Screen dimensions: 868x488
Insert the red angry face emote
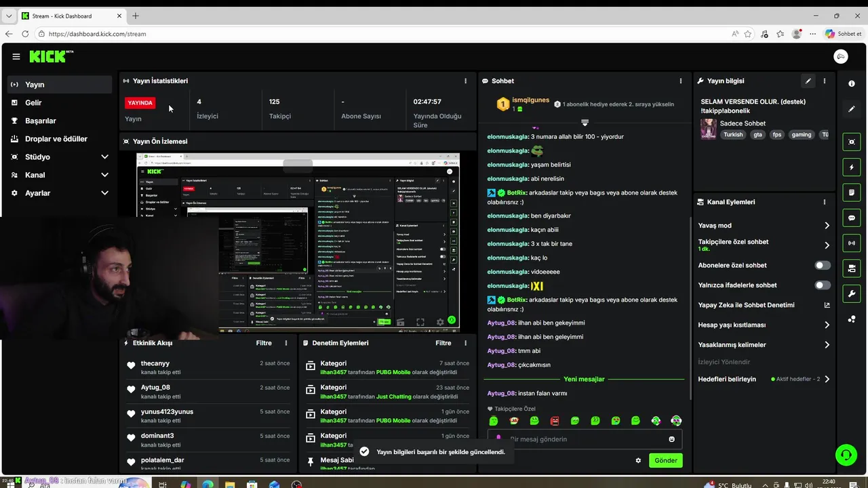555,421
